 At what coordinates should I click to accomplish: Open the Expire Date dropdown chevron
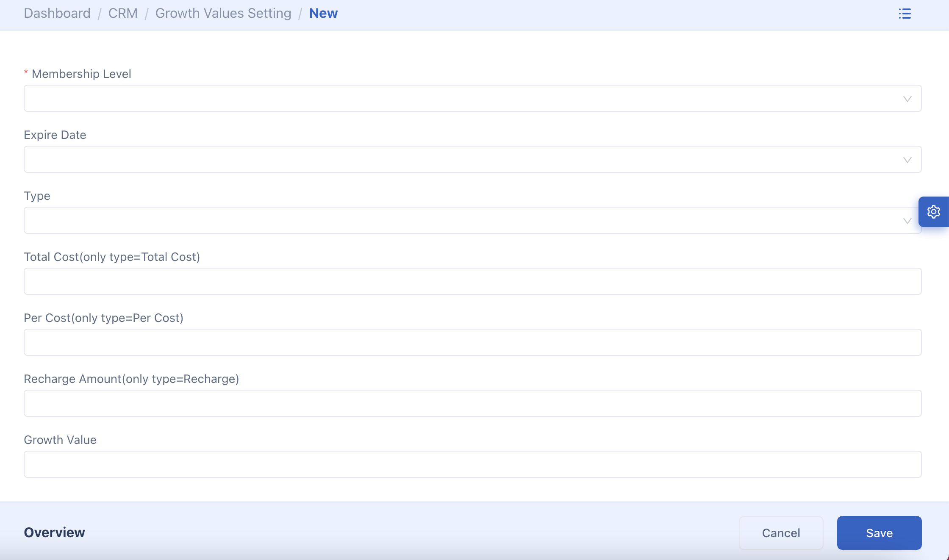click(x=907, y=160)
